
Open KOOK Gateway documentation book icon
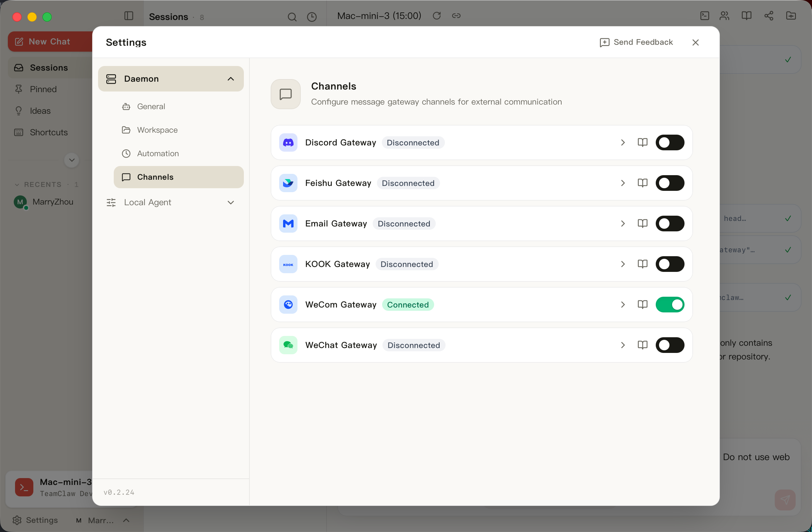coord(642,264)
